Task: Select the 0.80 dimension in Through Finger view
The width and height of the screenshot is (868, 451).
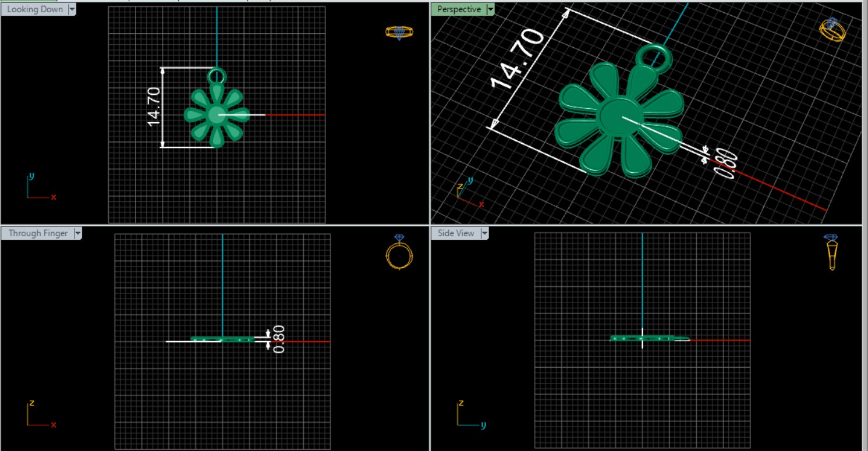Action: pyautogui.click(x=279, y=339)
